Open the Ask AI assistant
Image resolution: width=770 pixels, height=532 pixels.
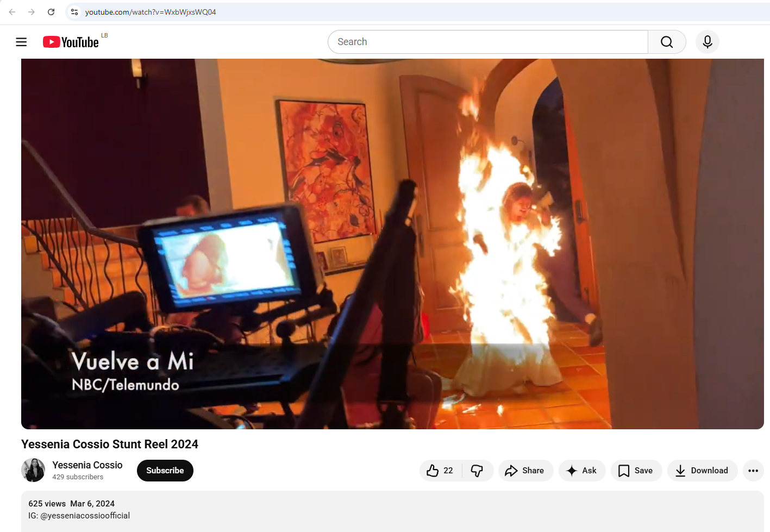(582, 471)
